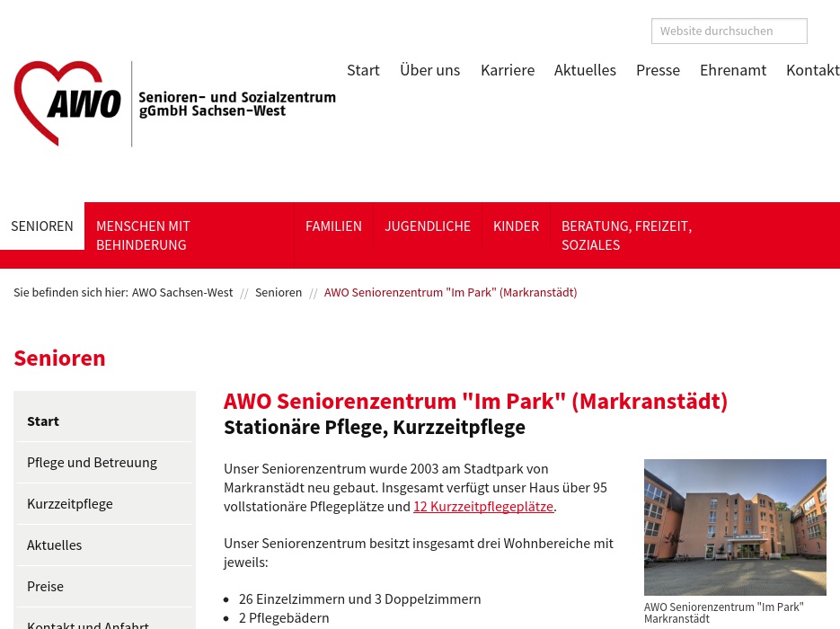Open the FAMILIEN navigation tab
Image resolution: width=840 pixels, height=629 pixels.
tap(333, 226)
